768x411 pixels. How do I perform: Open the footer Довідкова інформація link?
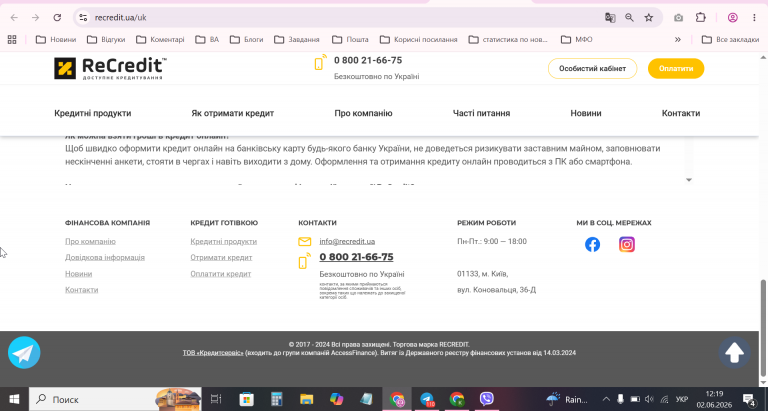[x=105, y=257]
